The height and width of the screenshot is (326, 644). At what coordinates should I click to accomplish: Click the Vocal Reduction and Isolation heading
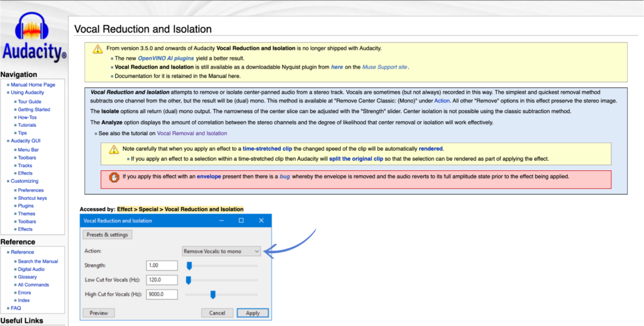coord(143,29)
